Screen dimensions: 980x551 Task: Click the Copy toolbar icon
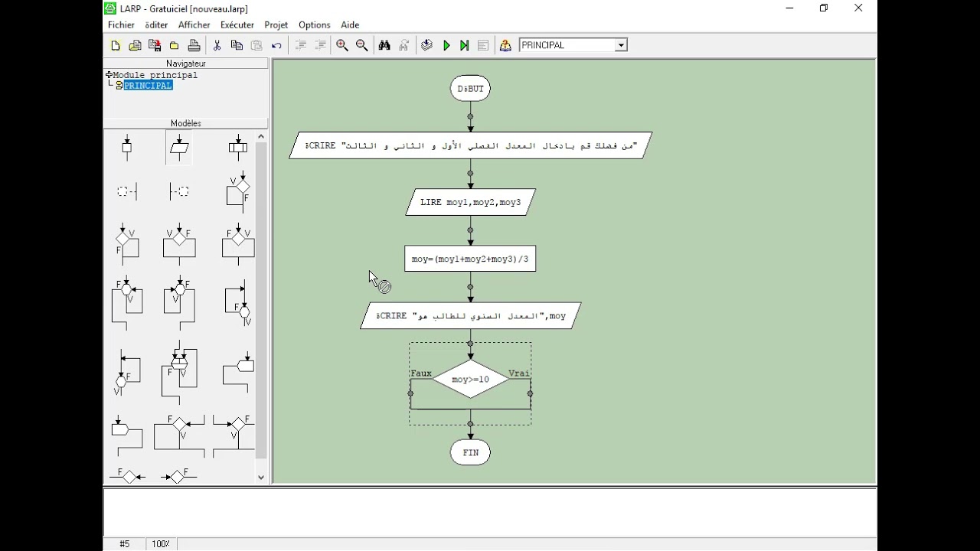[x=237, y=45]
